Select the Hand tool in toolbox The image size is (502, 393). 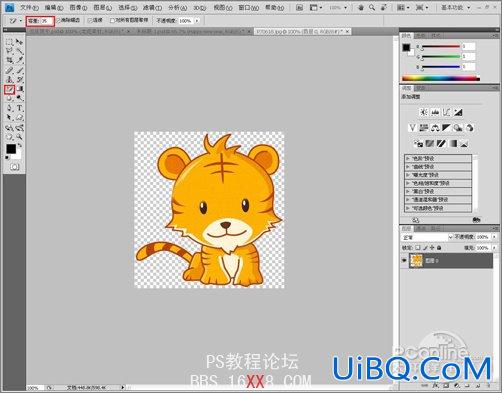(9, 137)
